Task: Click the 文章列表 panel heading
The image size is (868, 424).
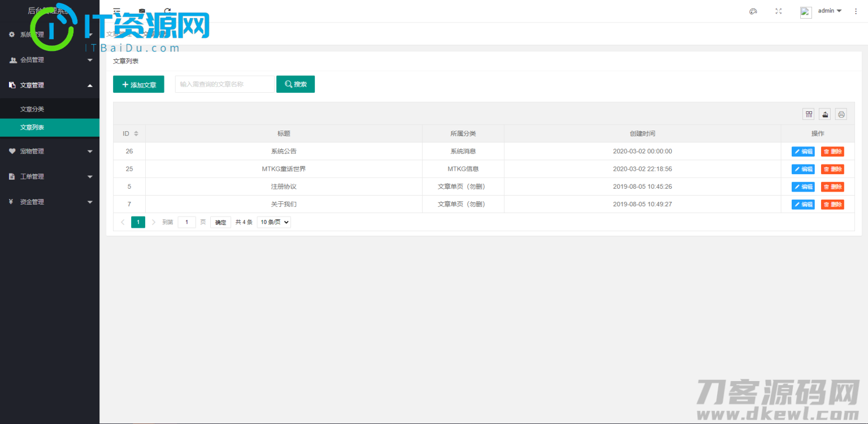Action: pyautogui.click(x=125, y=61)
